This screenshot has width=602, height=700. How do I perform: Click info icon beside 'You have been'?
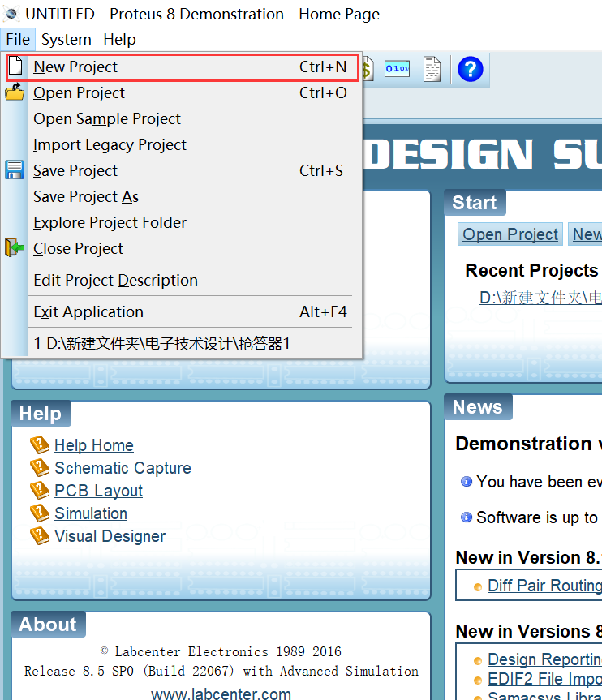point(467,482)
